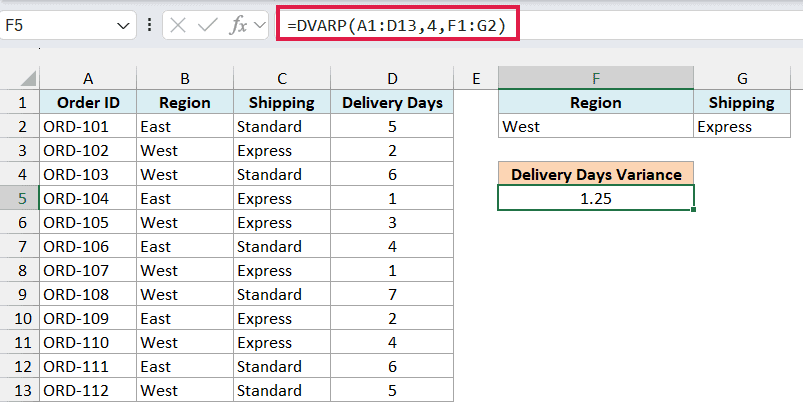Click the Delivery Days Variance label cell
This screenshot has height=402, width=803.
596,175
